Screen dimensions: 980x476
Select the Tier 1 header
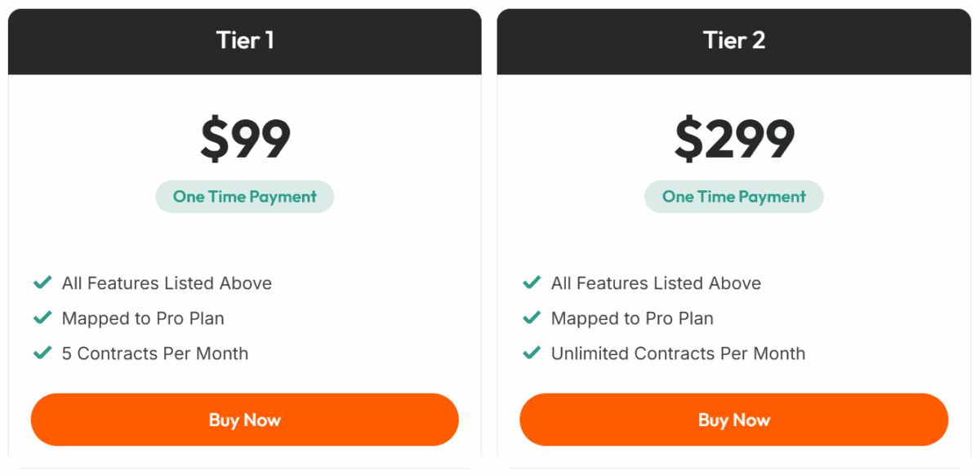(x=245, y=41)
